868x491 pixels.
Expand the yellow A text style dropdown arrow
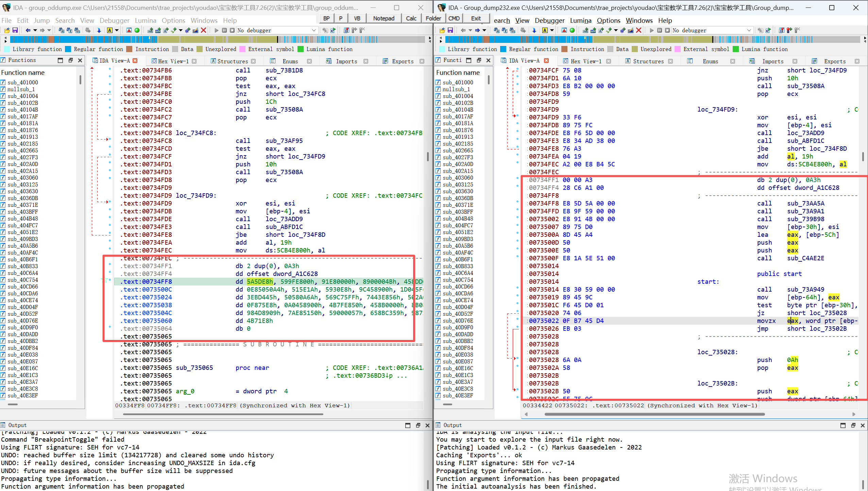pos(117,30)
